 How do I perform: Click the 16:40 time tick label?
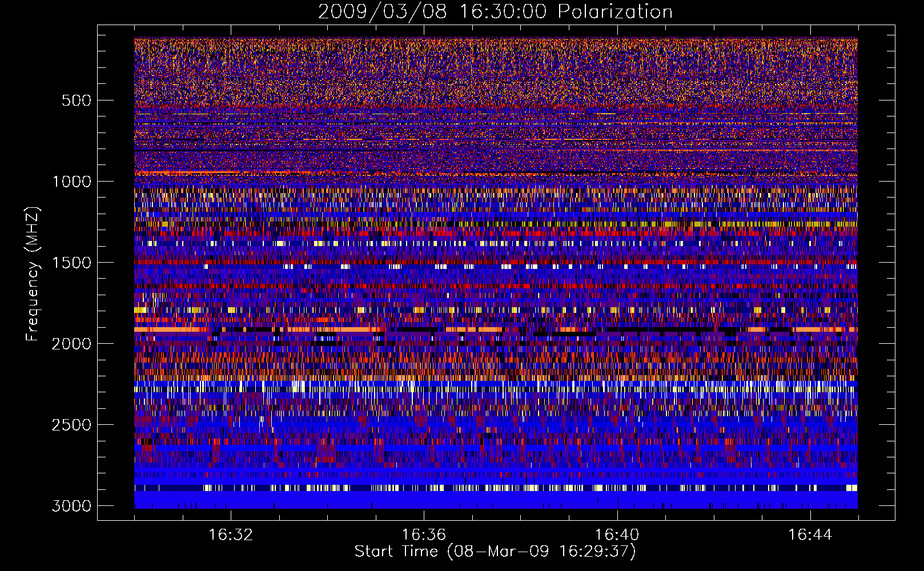(x=617, y=535)
